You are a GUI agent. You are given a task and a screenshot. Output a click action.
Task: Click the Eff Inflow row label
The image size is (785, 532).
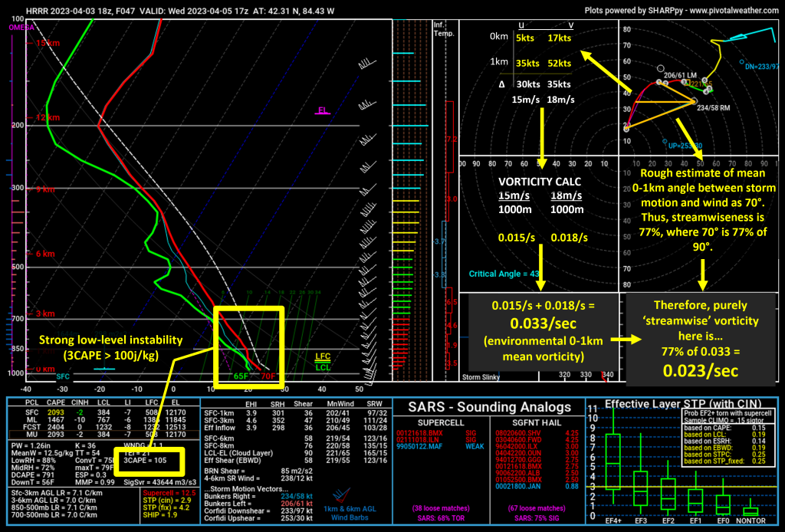(219, 428)
